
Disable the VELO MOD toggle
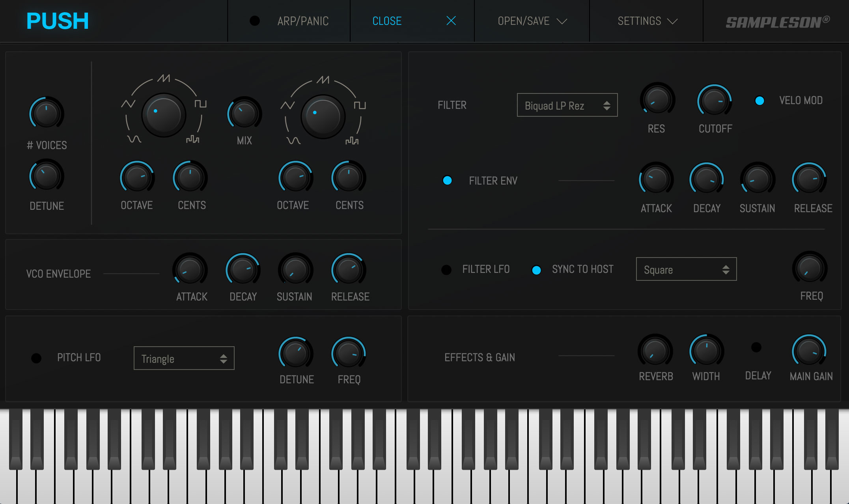(x=759, y=101)
